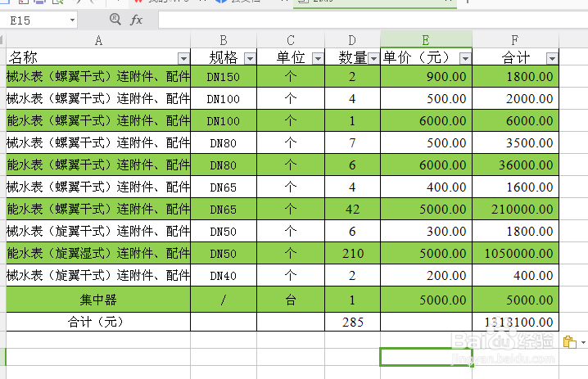
Task: Select column E header
Action: tap(426, 40)
